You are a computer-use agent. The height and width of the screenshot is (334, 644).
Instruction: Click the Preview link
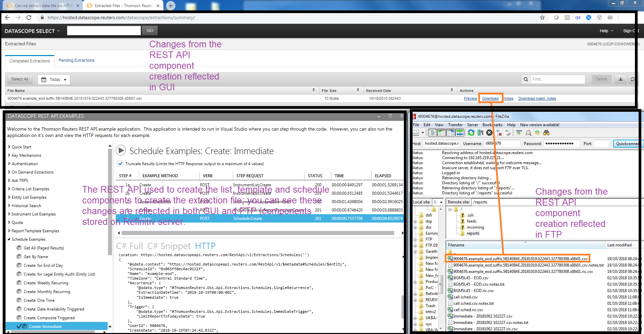[x=470, y=98]
